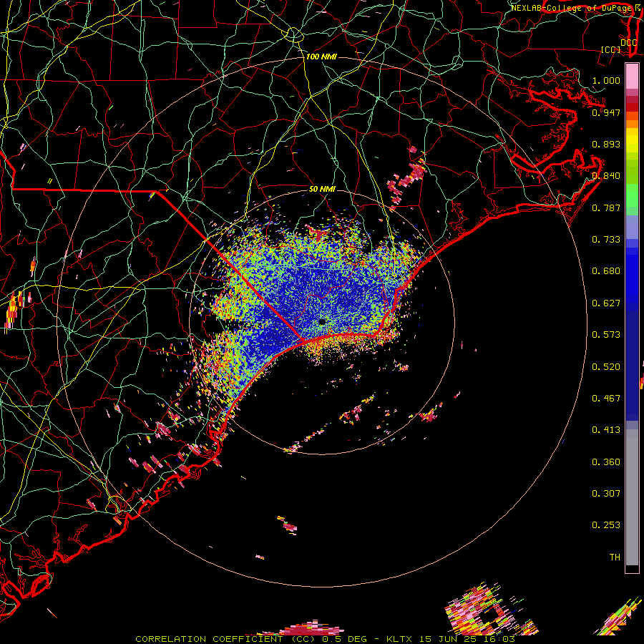Select the 0.520 color scale value
The height and width of the screenshot is (644, 644).
click(606, 367)
